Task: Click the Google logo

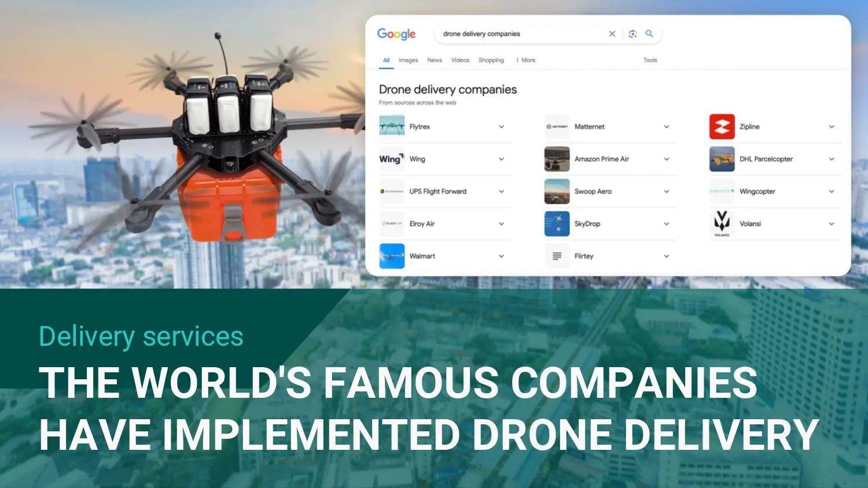Action: coord(396,34)
